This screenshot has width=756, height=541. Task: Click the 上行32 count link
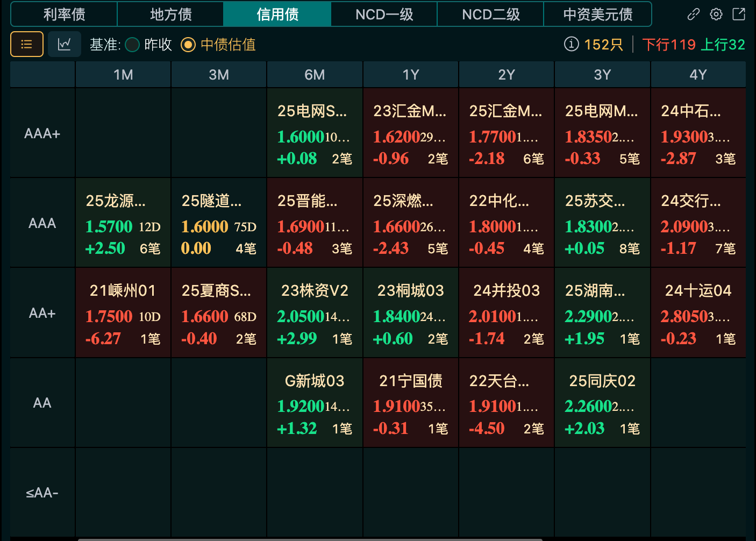pyautogui.click(x=722, y=45)
